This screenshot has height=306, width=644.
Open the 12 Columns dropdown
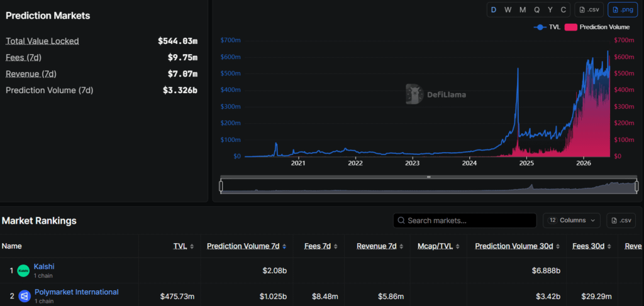[x=572, y=221]
